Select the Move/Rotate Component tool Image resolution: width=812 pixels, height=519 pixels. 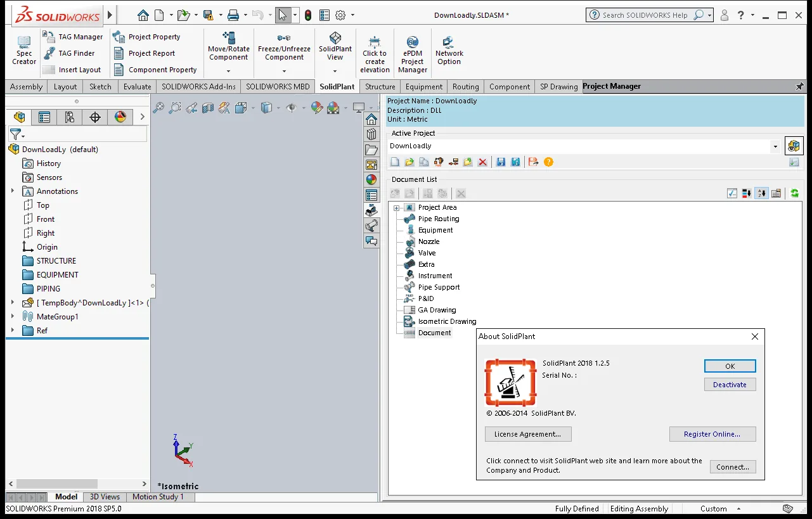pos(229,46)
